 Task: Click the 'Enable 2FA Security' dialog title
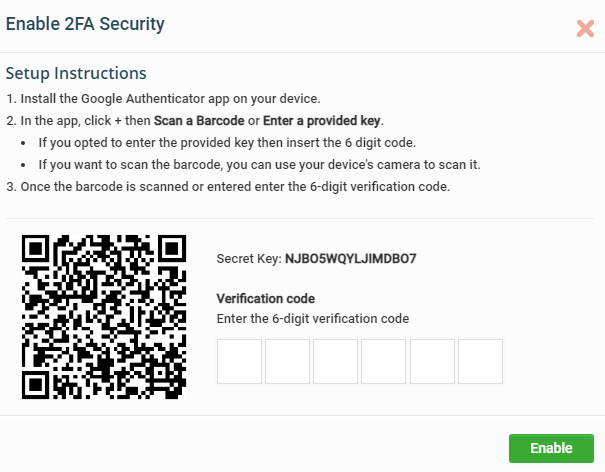pos(85,24)
